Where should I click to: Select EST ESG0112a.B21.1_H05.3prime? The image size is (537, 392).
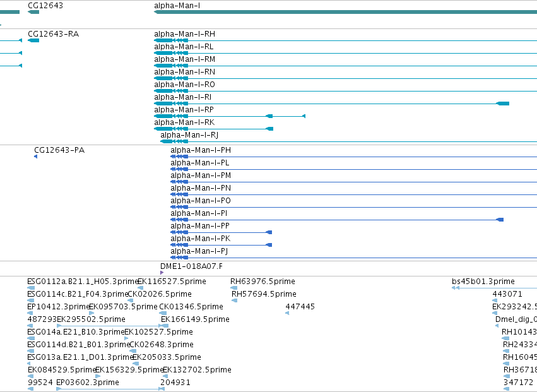[82, 282]
